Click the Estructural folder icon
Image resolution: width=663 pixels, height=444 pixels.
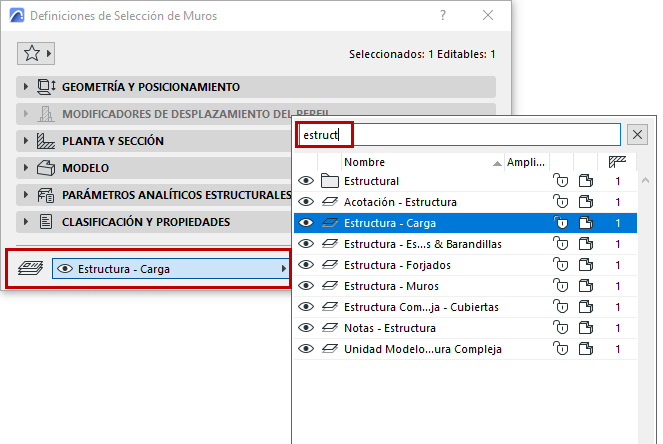click(330, 181)
